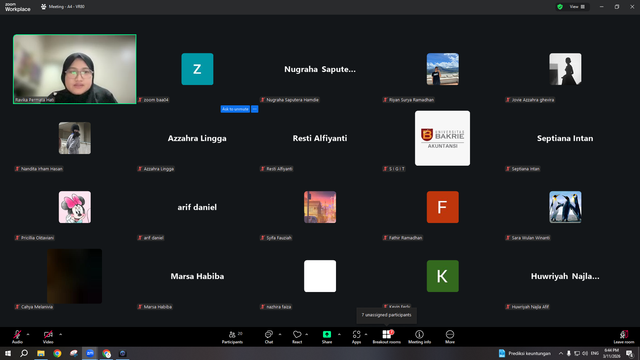Open Google Chrome from the taskbar
Image resolution: width=640 pixels, height=360 pixels.
(57, 353)
